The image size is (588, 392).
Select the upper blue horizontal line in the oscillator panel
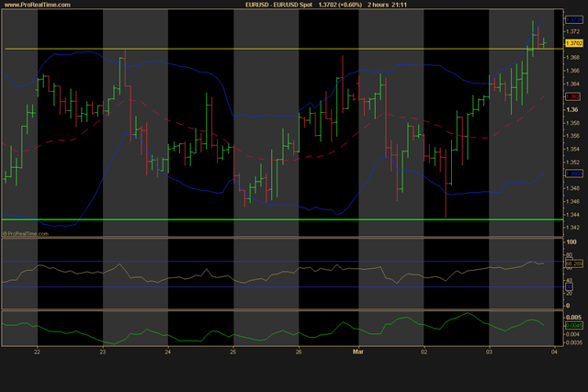(x=281, y=262)
